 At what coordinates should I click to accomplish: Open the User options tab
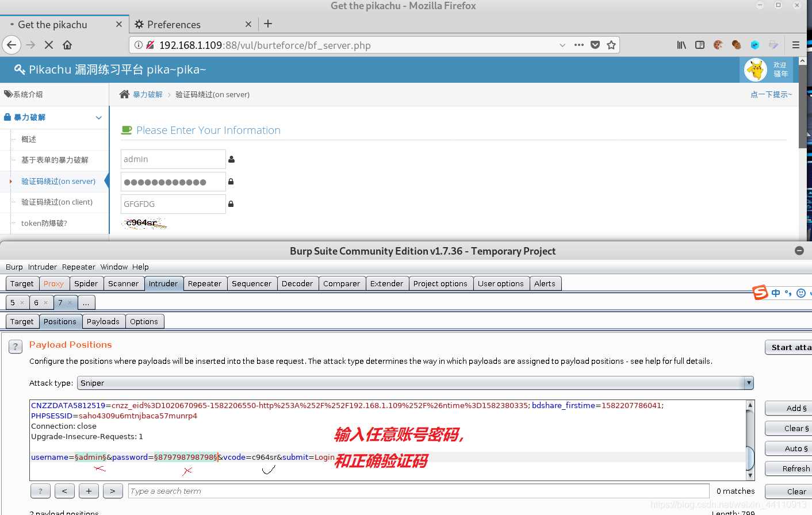tap(501, 283)
